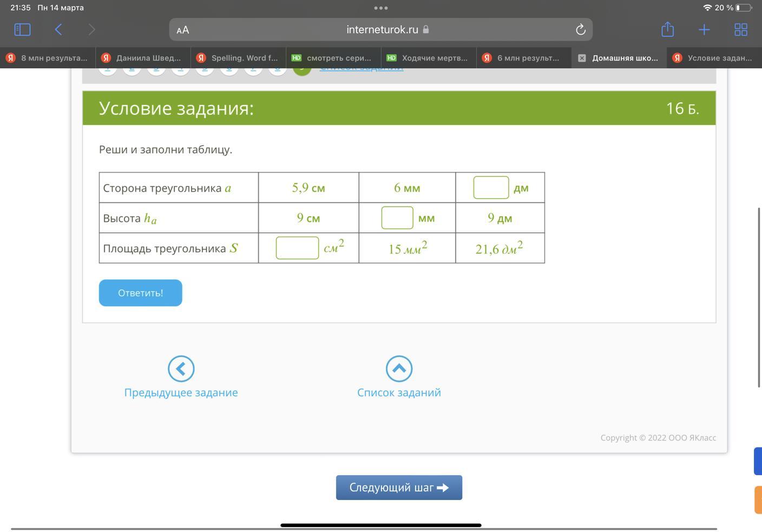Open the Safari sidebar panel
The height and width of the screenshot is (532, 762).
(22, 29)
